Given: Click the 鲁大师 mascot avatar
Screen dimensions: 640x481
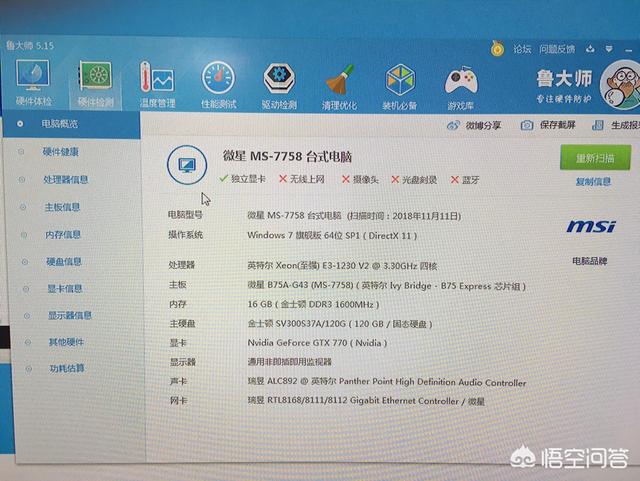Looking at the screenshot, I should (621, 85).
